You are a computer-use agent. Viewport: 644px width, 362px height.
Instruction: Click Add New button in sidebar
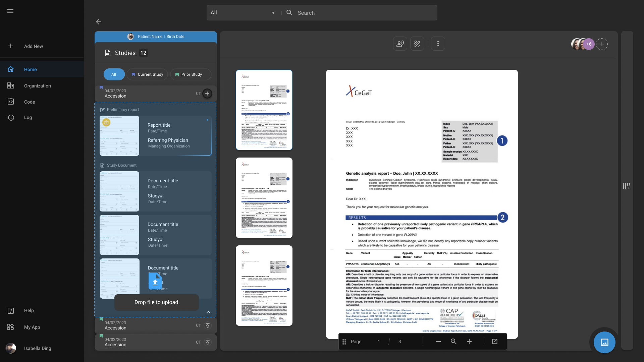pos(33,46)
